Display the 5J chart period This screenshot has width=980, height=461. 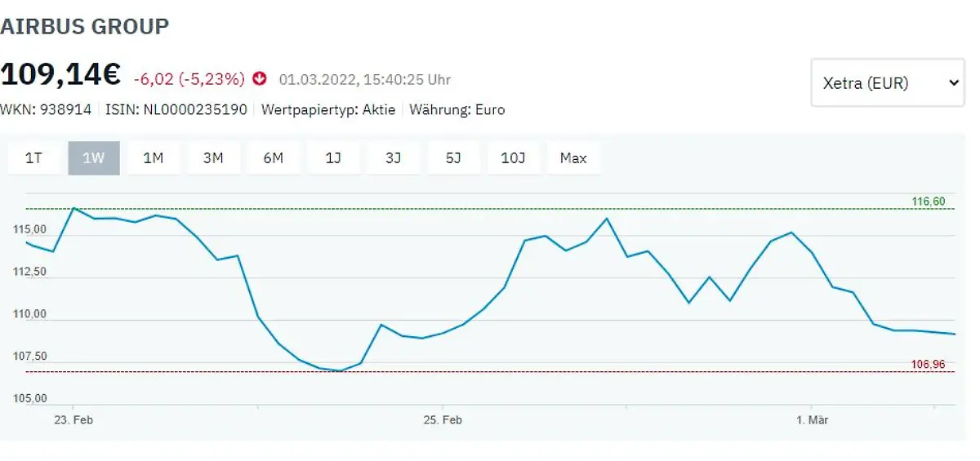[x=453, y=158]
